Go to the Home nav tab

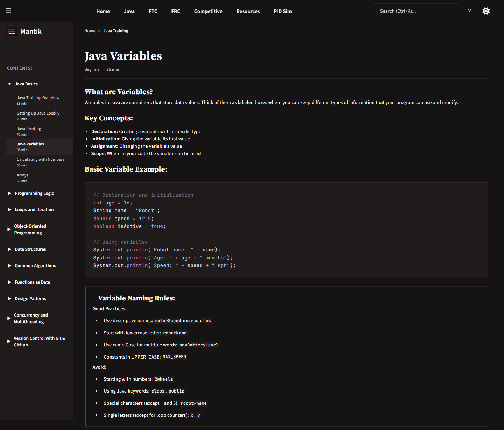click(103, 11)
